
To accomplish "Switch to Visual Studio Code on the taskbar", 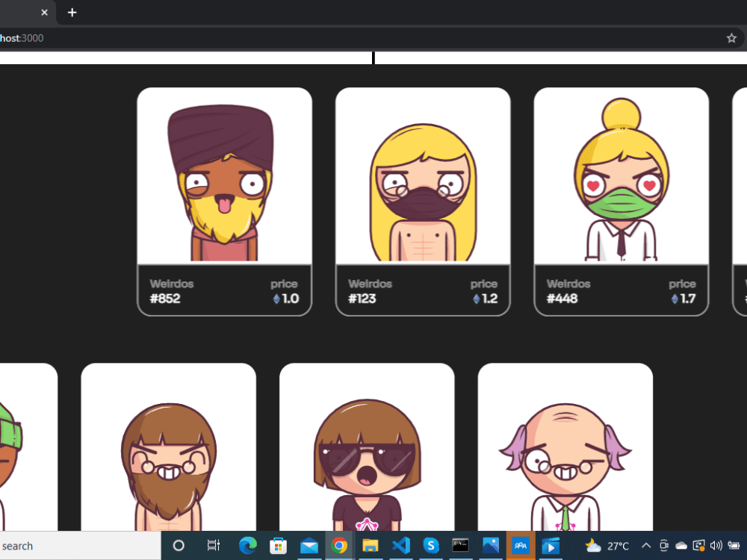I will coord(400,546).
